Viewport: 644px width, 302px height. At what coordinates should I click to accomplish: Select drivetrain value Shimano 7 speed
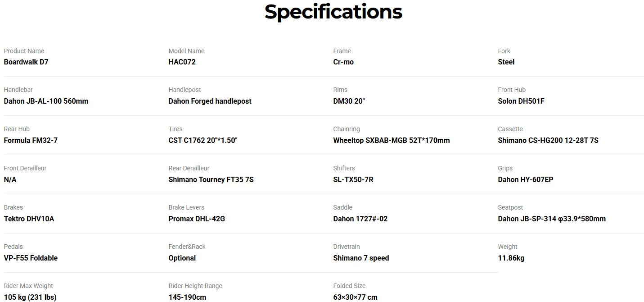361,258
